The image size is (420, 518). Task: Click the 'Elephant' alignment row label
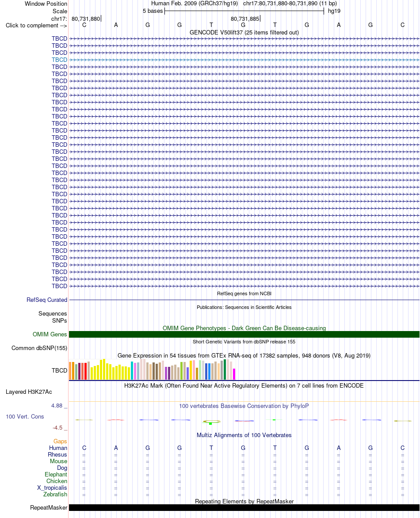coord(56,474)
